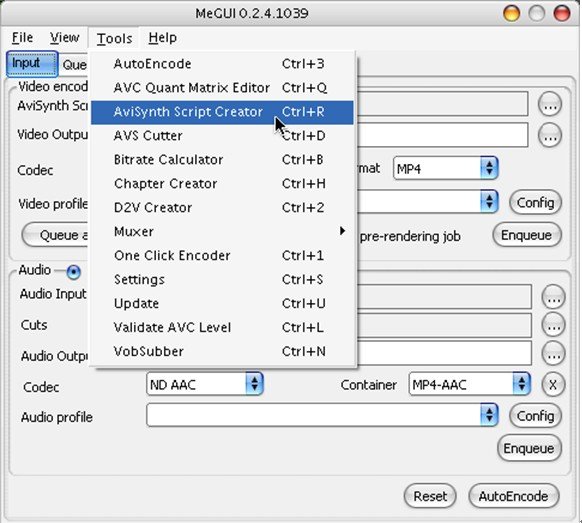Expand the Muxer submenu
This screenshot has height=523, width=582.
tap(222, 232)
